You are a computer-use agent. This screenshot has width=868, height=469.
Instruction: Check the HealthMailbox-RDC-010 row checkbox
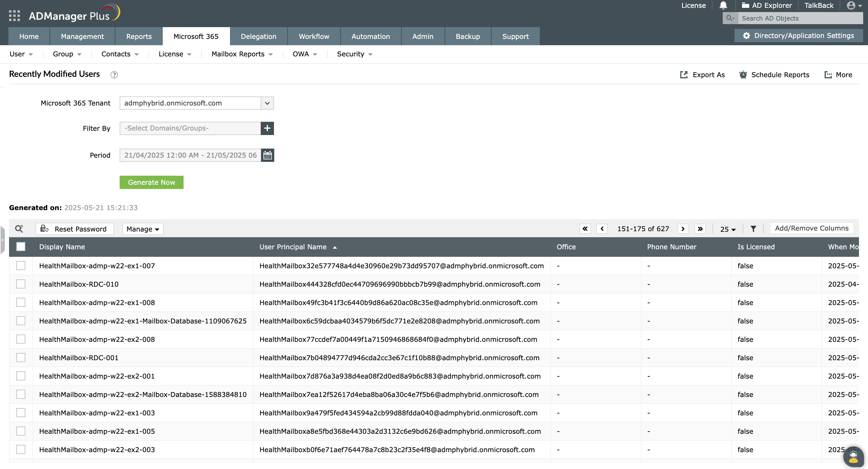[20, 284]
